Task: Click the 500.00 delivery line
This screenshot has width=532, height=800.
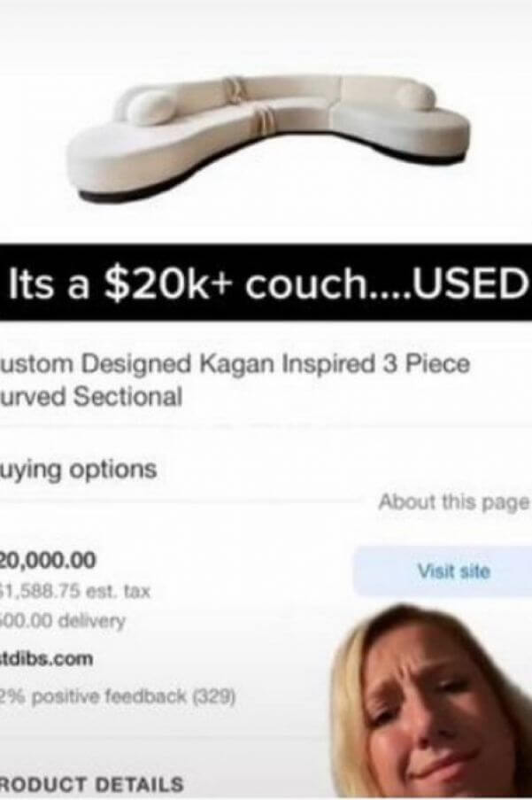Action: pyautogui.click(x=62, y=621)
